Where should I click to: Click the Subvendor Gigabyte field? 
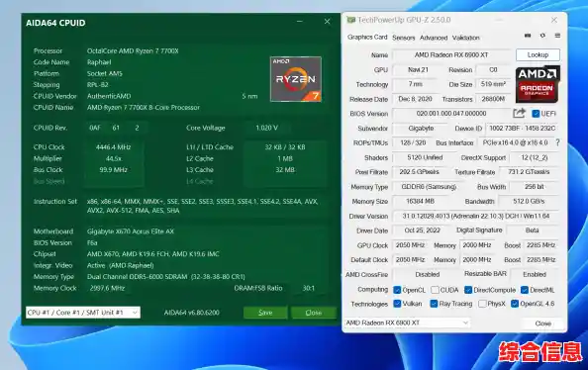click(421, 129)
